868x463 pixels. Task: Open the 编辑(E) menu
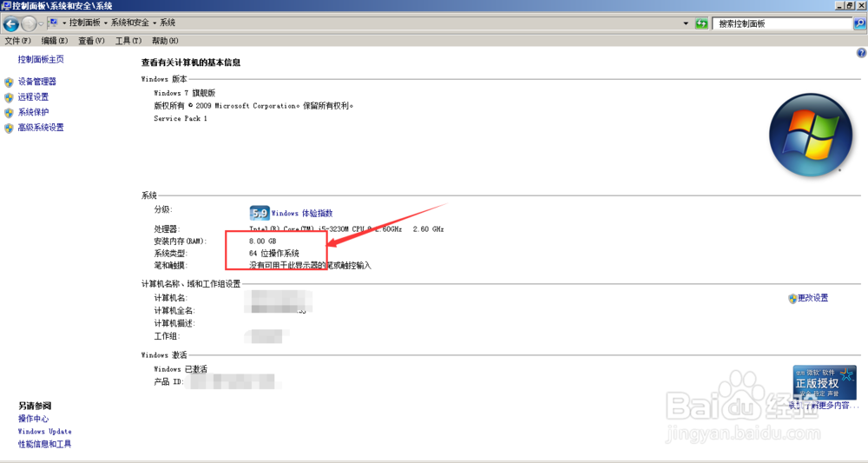coord(55,41)
